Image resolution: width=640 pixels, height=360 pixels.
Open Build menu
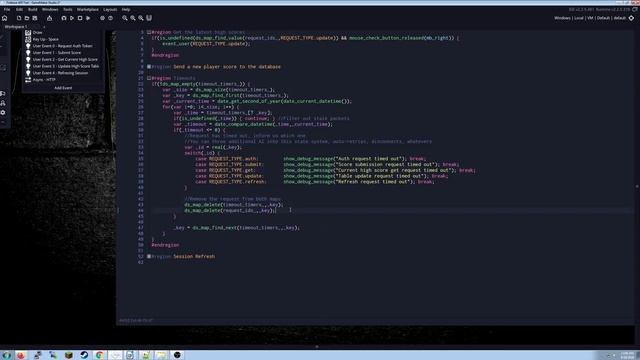[x=33, y=9]
